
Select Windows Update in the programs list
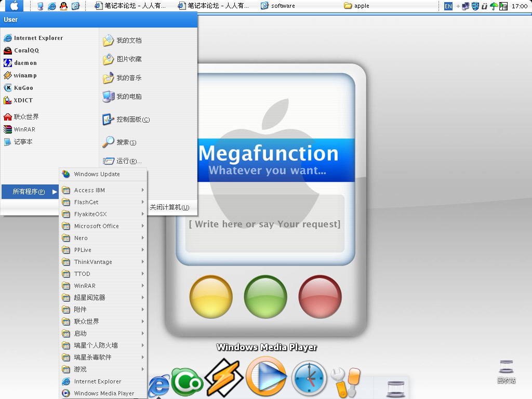click(x=103, y=174)
